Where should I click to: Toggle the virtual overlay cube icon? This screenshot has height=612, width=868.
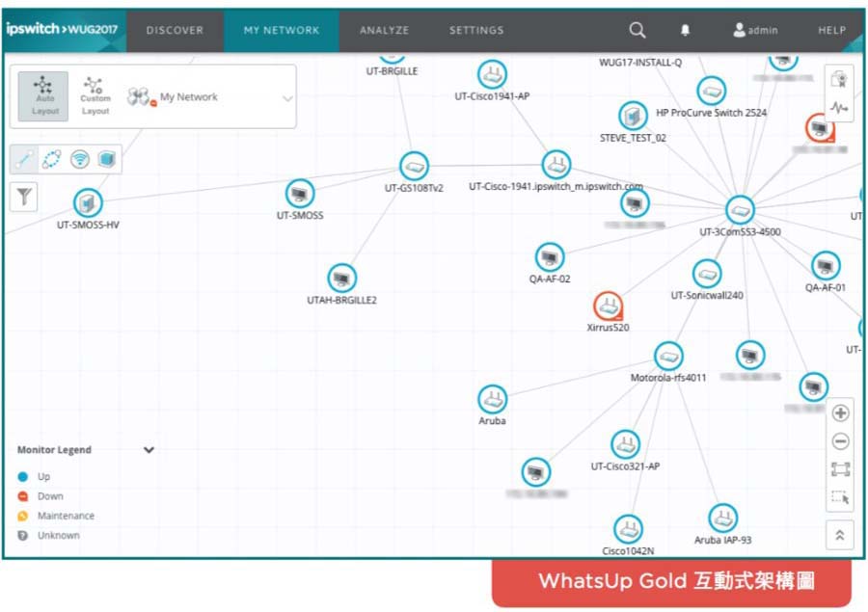click(x=106, y=159)
